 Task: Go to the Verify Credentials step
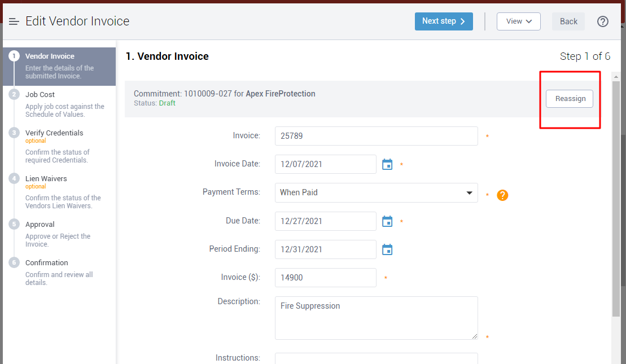(54, 133)
